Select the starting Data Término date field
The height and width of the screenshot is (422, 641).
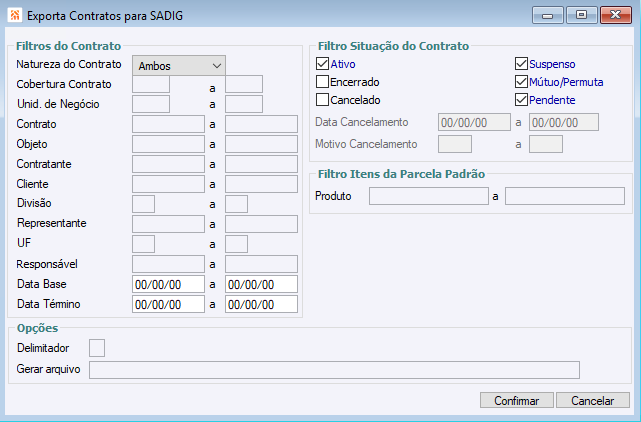(x=168, y=304)
